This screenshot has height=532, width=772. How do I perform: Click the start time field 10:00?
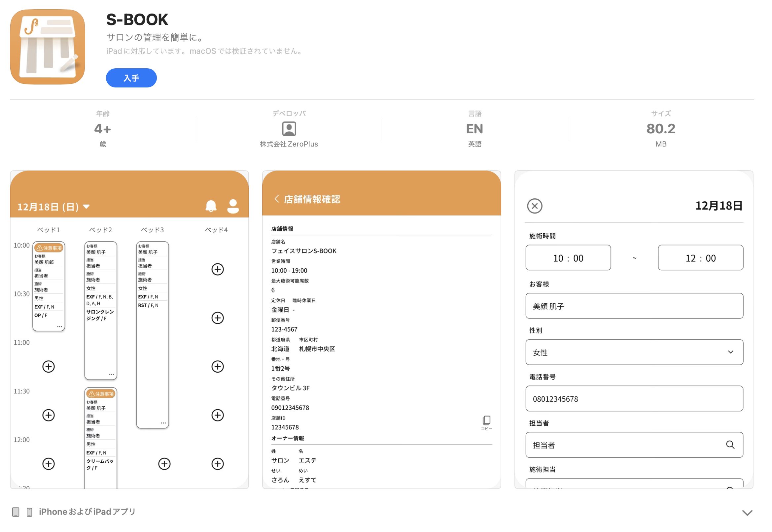(568, 258)
